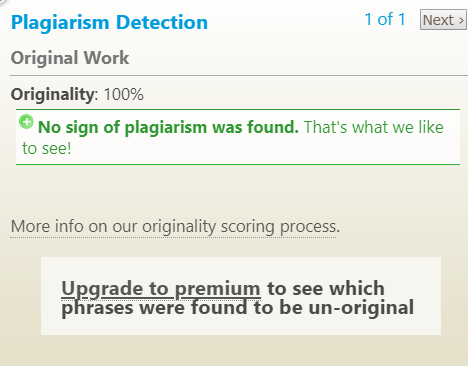The image size is (468, 366).
Task: Click the '1 of 1' page counter
Action: (385, 19)
